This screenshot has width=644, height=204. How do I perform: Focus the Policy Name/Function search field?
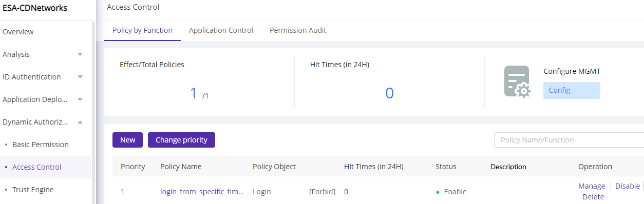[569, 140]
